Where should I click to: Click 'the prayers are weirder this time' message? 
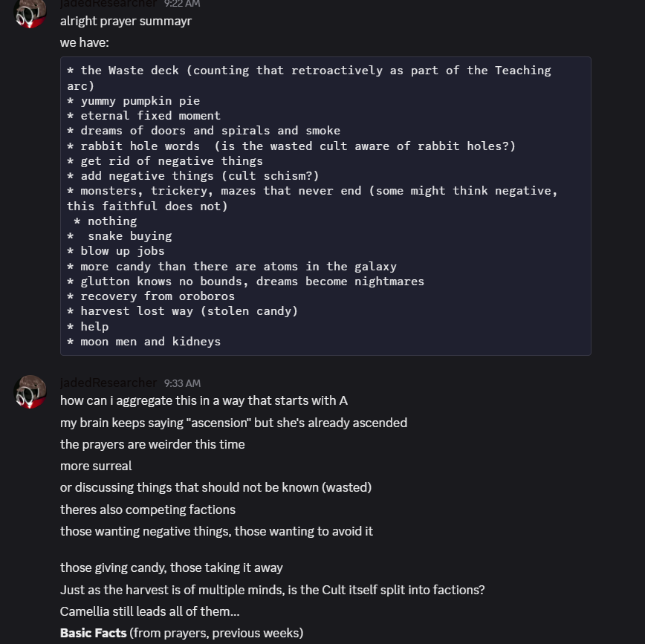[x=152, y=445]
